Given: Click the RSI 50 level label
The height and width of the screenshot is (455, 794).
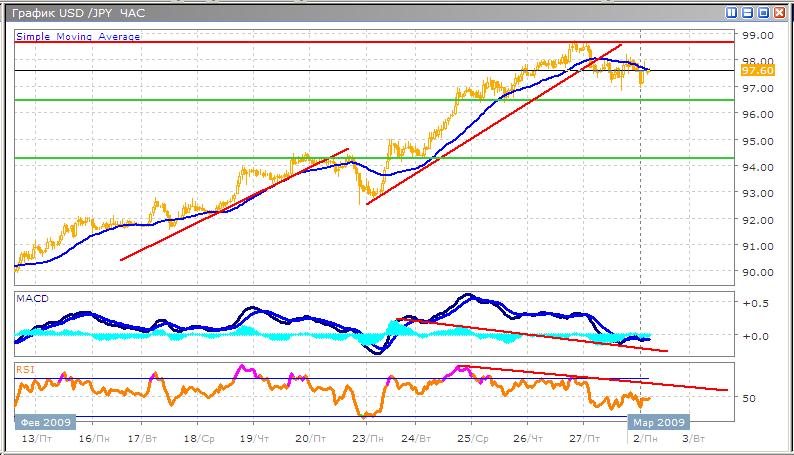Looking at the screenshot, I should coord(750,398).
